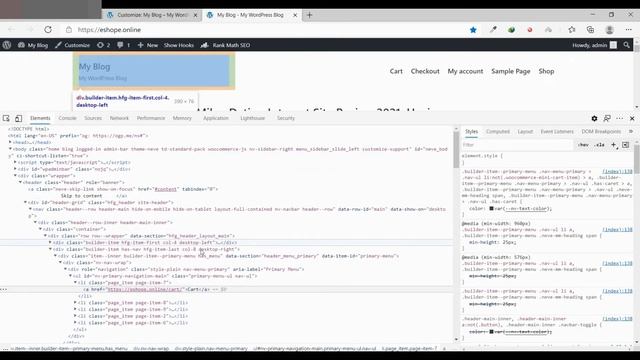Click the Checkout menu link
This screenshot has height=360, width=640.
(425, 71)
